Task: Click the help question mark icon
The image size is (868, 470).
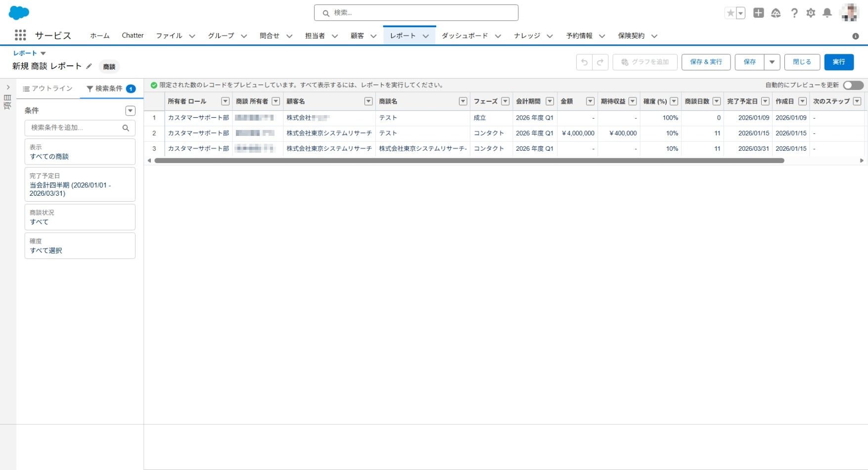Action: (794, 13)
